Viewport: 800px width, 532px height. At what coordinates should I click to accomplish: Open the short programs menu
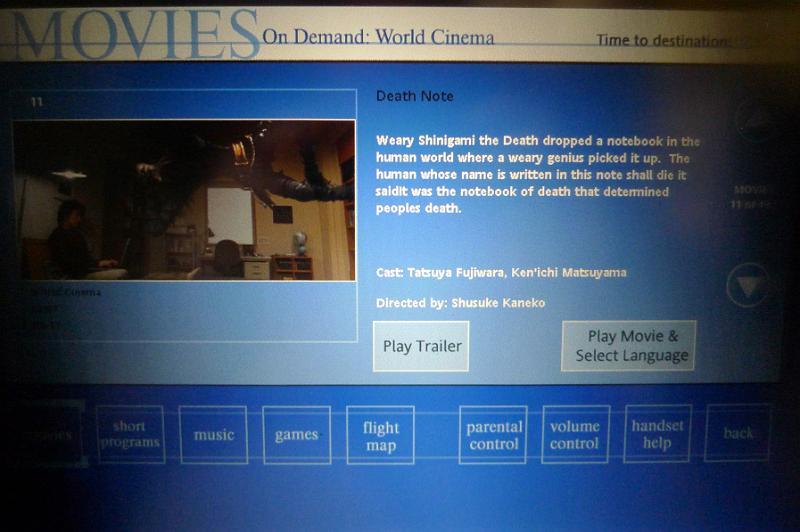(x=131, y=435)
